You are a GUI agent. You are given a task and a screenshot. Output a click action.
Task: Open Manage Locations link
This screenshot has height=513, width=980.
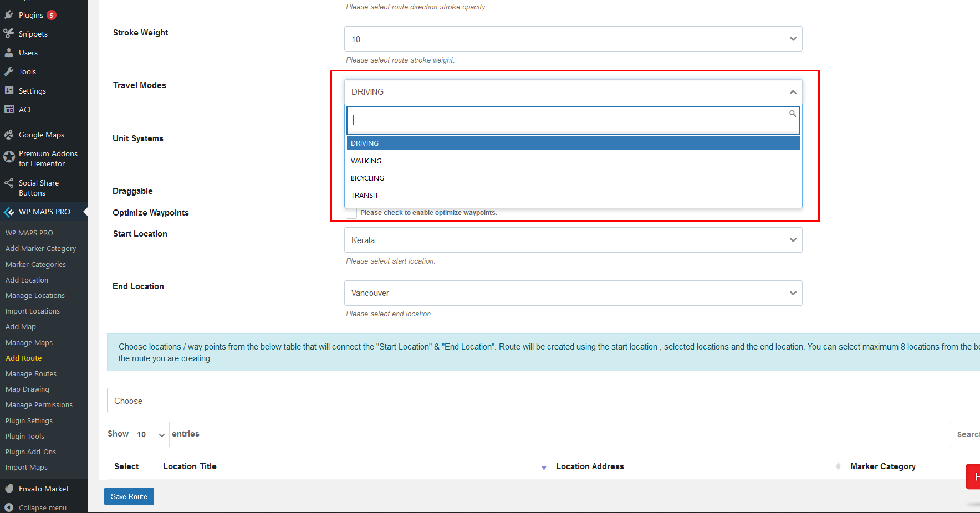pos(35,295)
